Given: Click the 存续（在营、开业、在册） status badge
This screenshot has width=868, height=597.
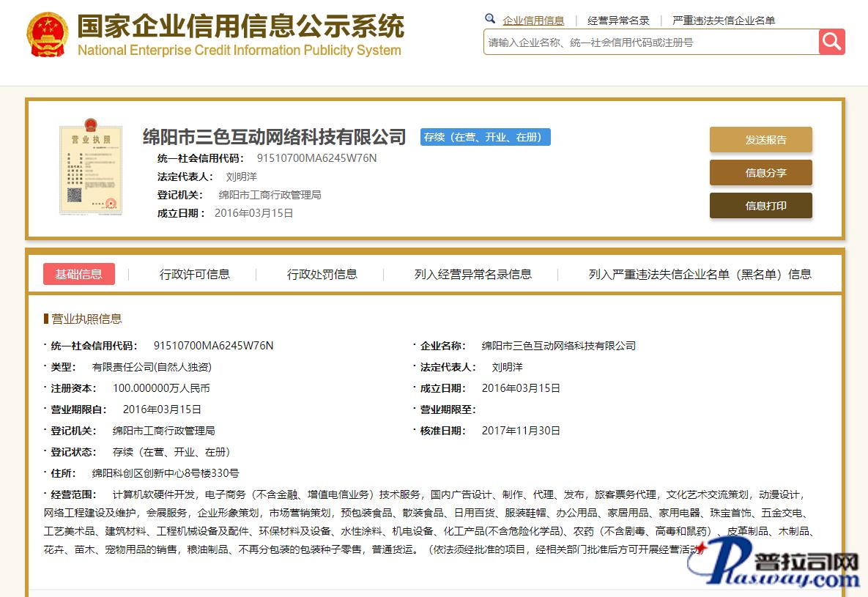Looking at the screenshot, I should pyautogui.click(x=485, y=137).
